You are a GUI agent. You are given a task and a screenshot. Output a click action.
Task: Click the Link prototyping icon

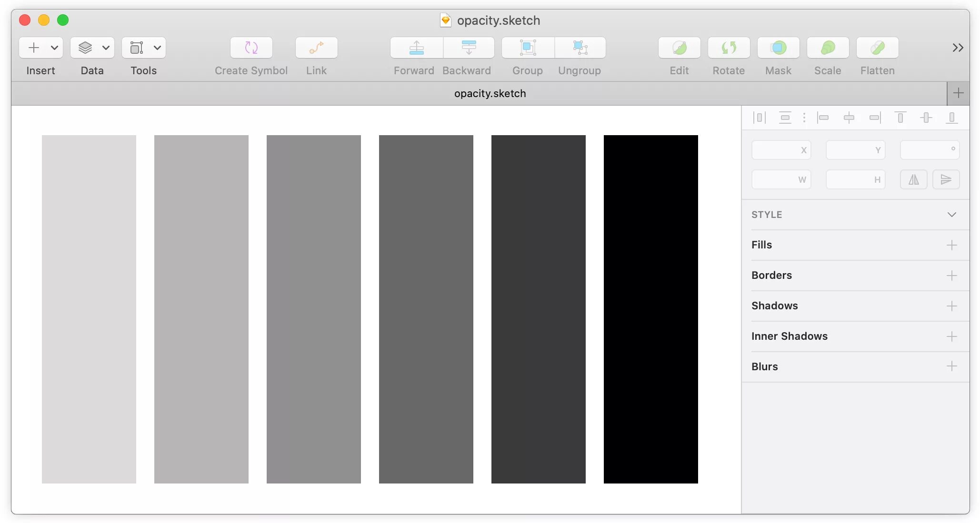pyautogui.click(x=316, y=48)
